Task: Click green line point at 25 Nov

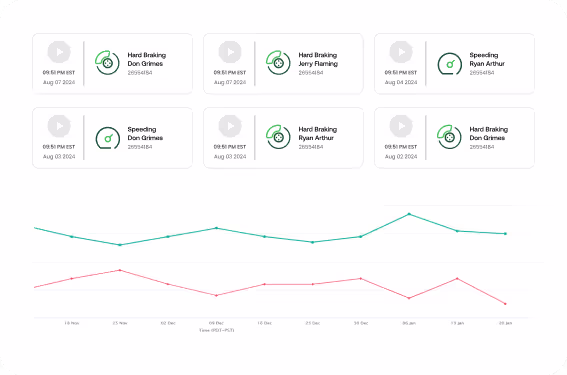Action: [x=120, y=245]
